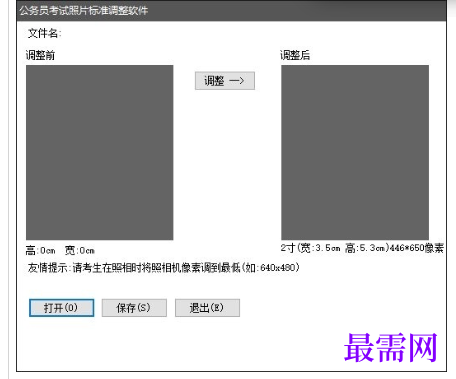Open a photo with 打开(O) button
This screenshot has width=456, height=379.
tap(61, 308)
